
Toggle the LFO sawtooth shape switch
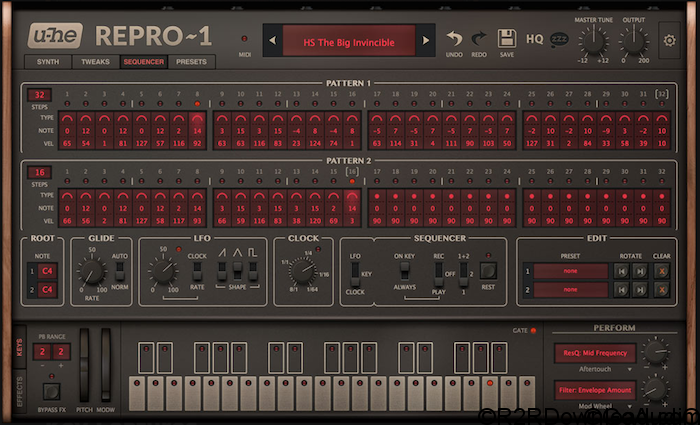click(x=222, y=271)
